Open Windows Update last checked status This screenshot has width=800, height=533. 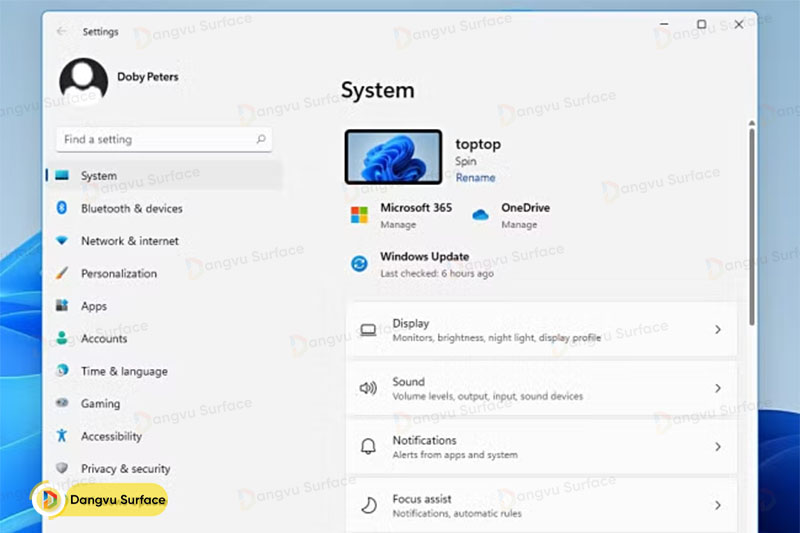pos(437,273)
